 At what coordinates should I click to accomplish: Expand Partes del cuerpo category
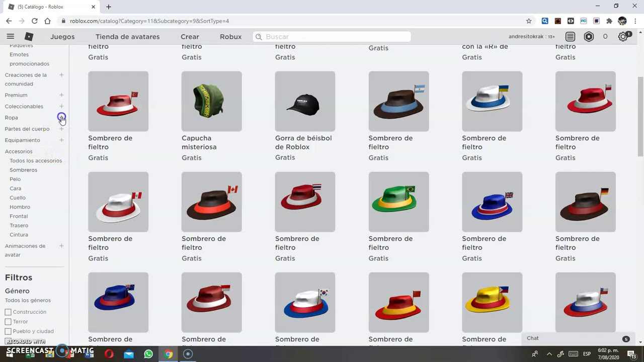pos(61,129)
